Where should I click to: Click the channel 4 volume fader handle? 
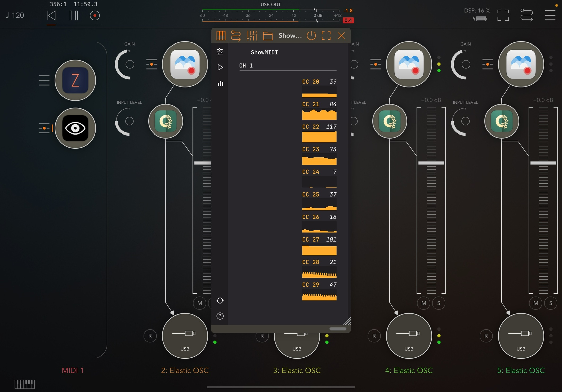point(431,163)
